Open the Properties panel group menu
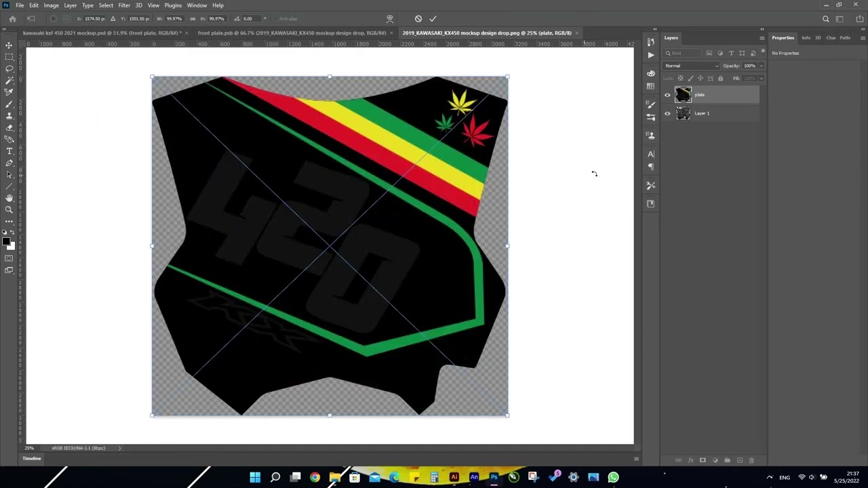This screenshot has width=868, height=488. point(863,38)
